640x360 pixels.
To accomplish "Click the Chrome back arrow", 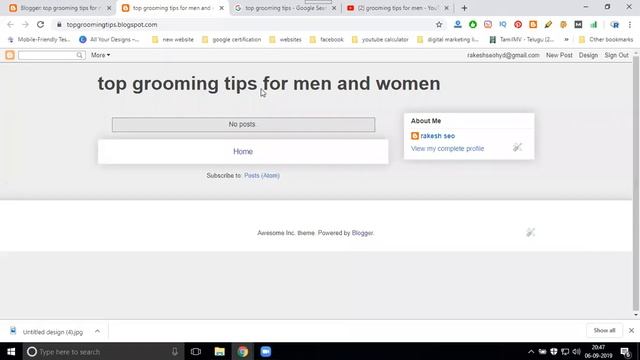I will click(10, 24).
